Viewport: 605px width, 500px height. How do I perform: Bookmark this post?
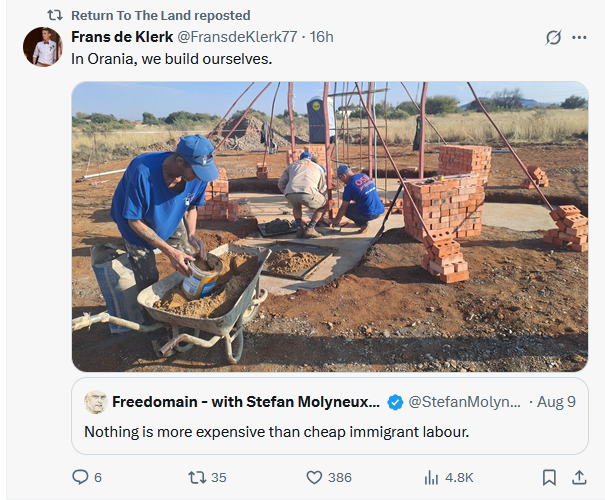[x=549, y=477]
